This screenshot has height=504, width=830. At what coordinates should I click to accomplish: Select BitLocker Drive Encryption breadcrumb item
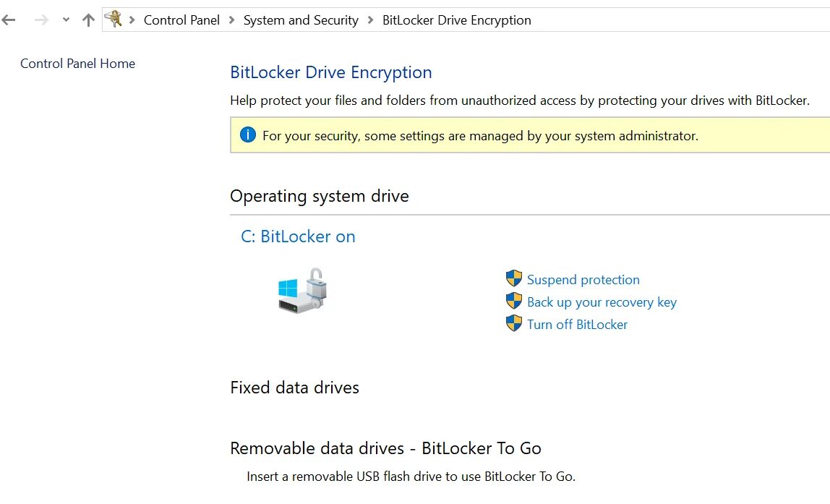coord(457,20)
